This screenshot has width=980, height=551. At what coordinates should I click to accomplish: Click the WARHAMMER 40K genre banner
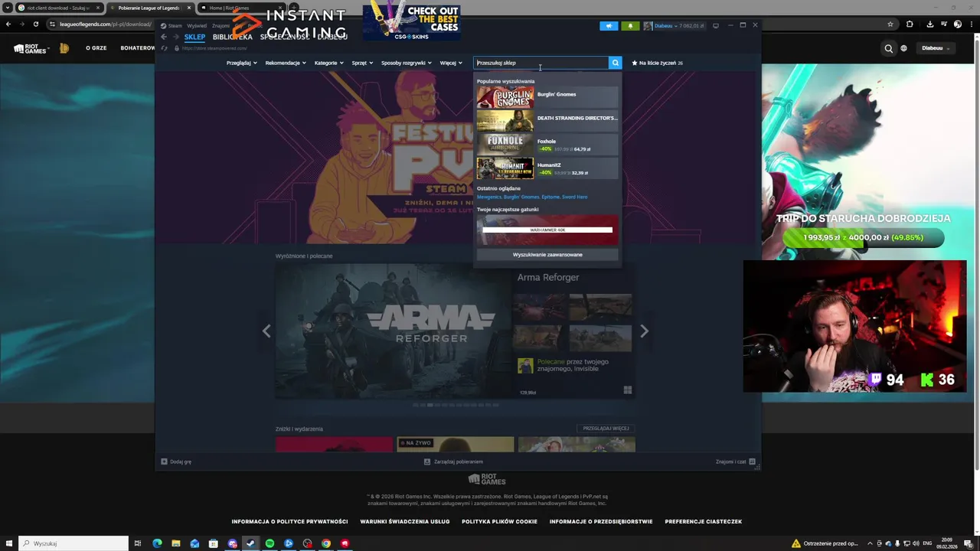(x=547, y=230)
